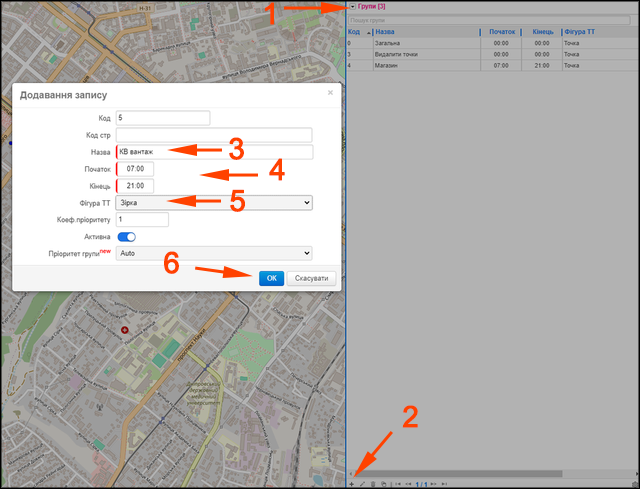Toggle the Активна switch off
The width and height of the screenshot is (640, 489).
(127, 237)
